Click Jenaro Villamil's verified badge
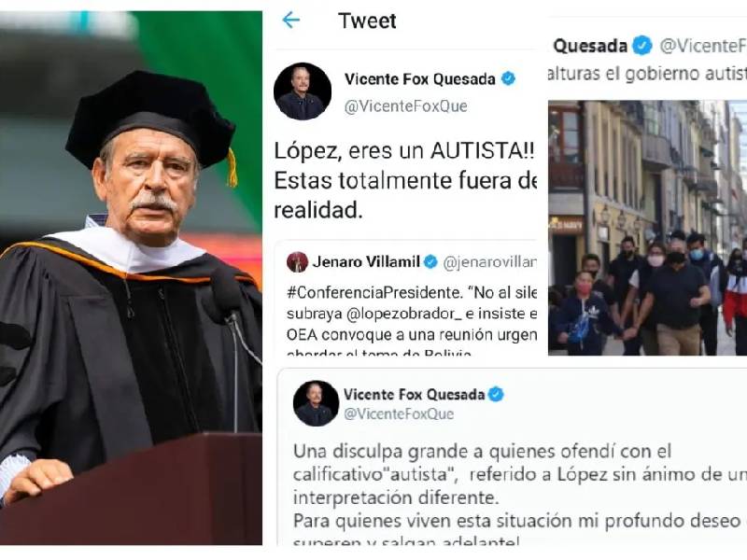747x560 pixels. [430, 262]
